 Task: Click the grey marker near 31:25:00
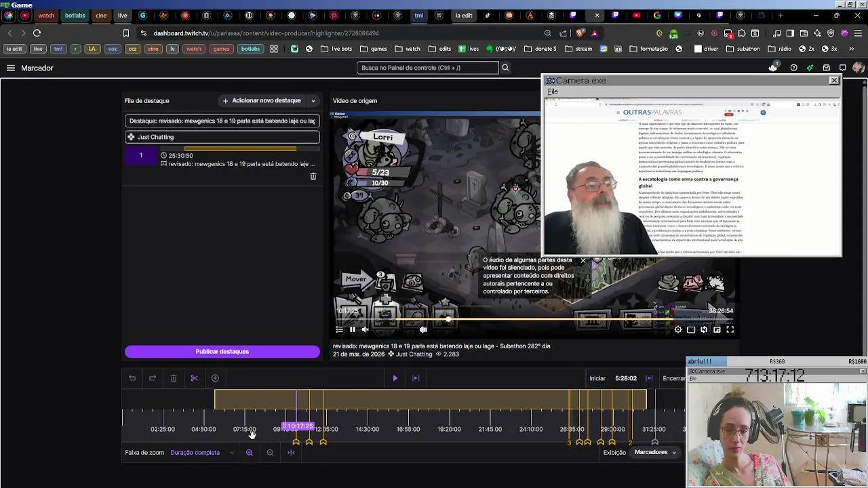[654, 442]
